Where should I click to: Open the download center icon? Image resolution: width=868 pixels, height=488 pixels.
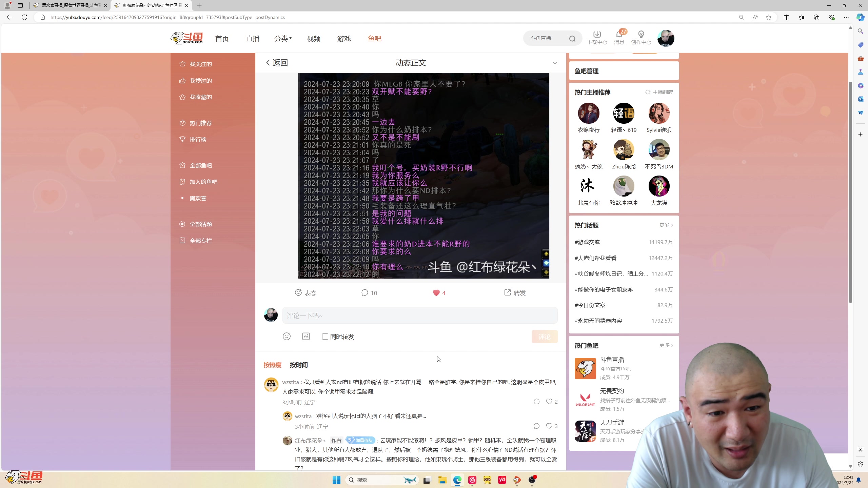coord(597,34)
